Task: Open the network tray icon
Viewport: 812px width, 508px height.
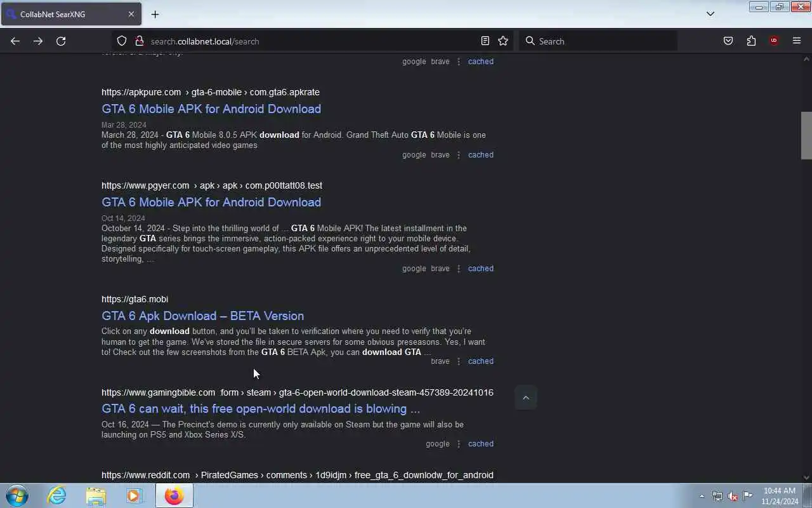Action: click(717, 496)
